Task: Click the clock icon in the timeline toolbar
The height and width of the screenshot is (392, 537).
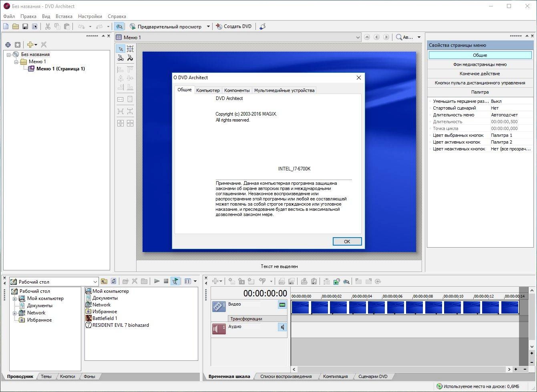Action: click(337, 281)
